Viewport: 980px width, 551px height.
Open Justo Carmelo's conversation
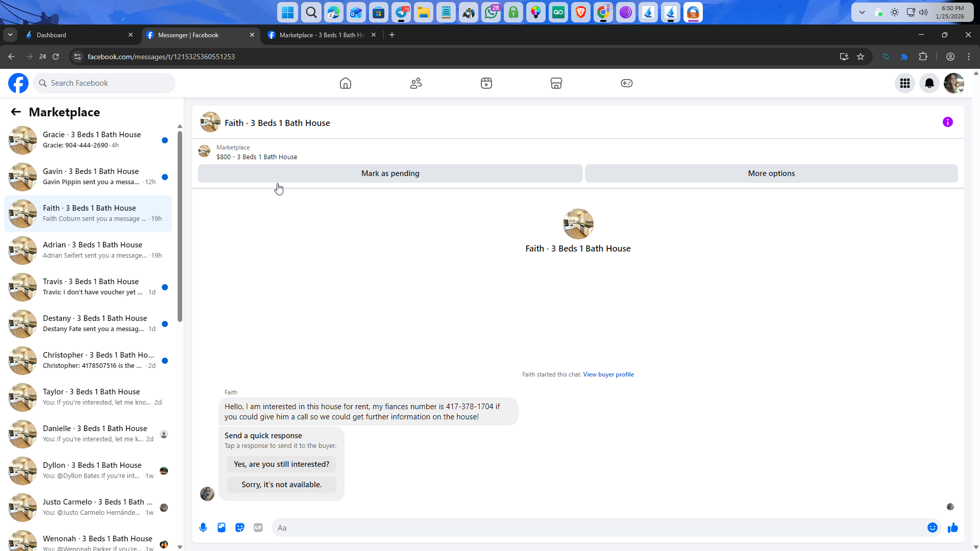tap(88, 508)
